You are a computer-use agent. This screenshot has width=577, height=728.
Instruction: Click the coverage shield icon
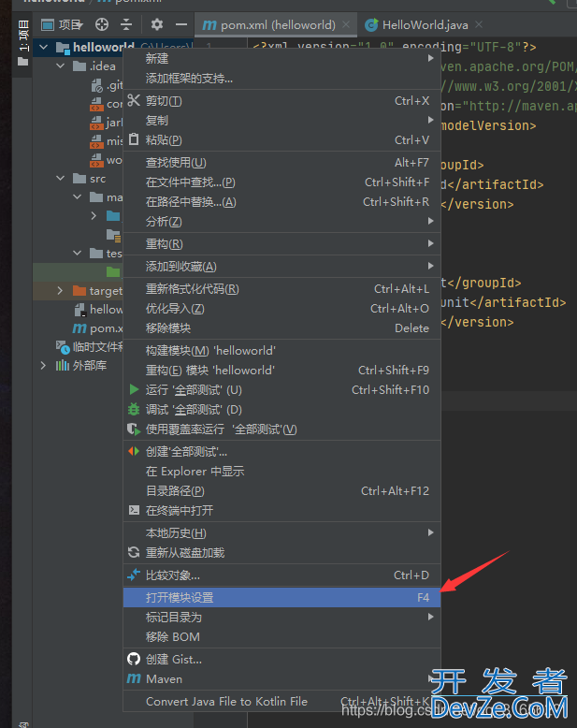[x=134, y=429]
